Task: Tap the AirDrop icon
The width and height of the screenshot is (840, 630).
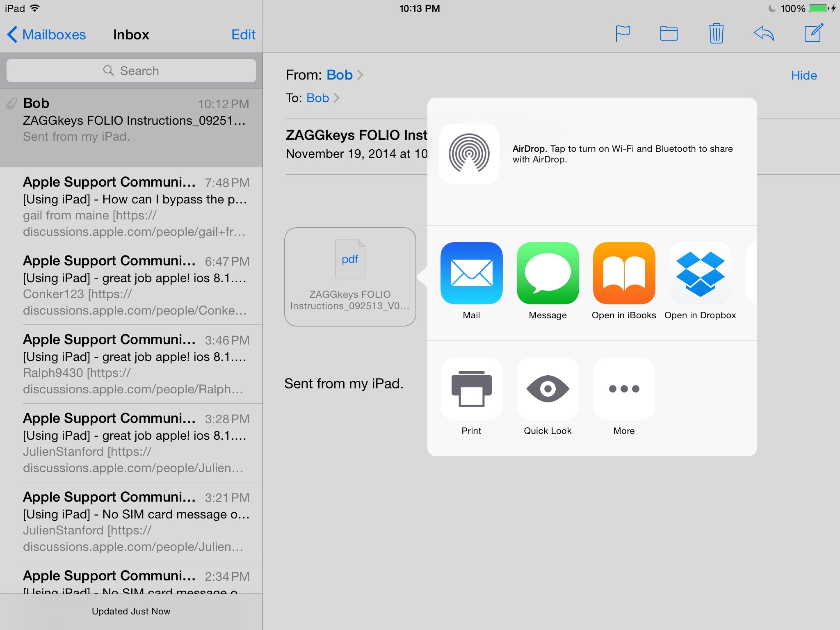Action: click(x=469, y=153)
